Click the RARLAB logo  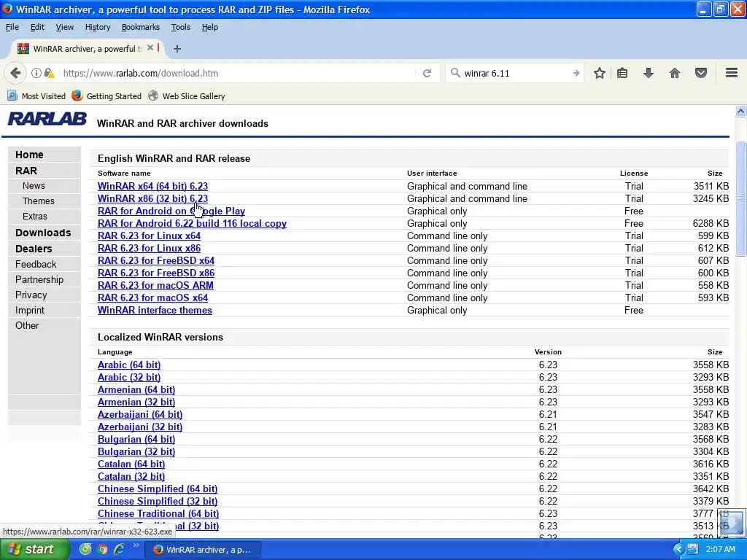click(x=47, y=119)
